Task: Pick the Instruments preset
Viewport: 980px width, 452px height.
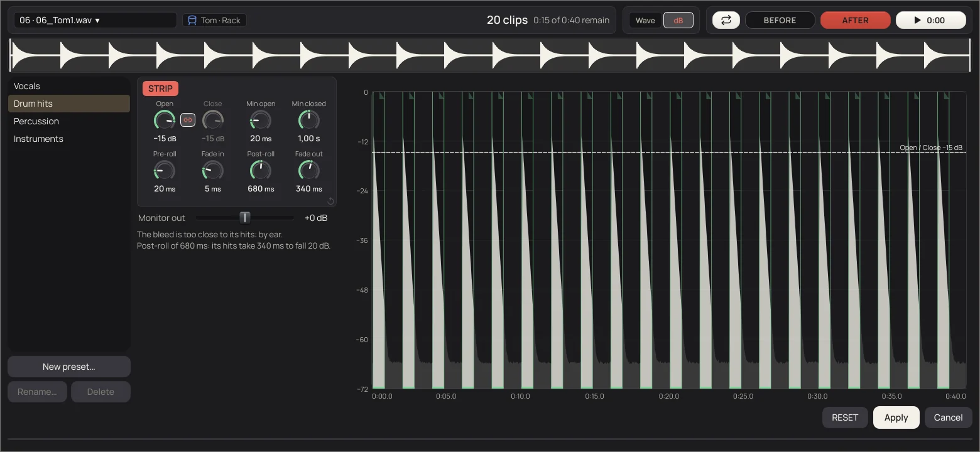Action: click(x=69, y=139)
